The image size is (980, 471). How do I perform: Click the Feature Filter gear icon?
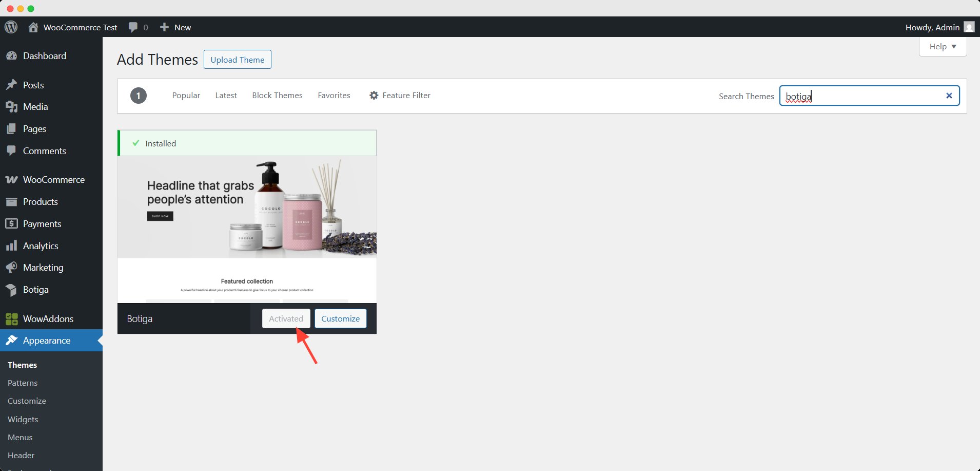(374, 96)
